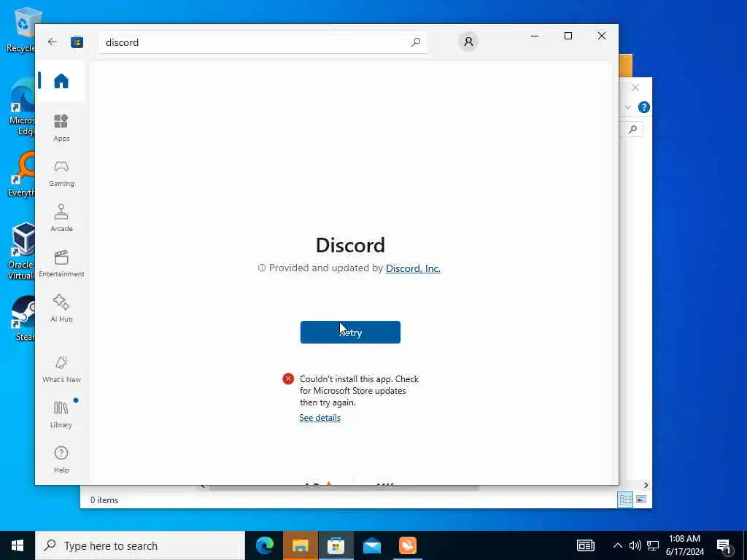Viewport: 747px width, 560px height.
Task: Open What's New in the sidebar
Action: (61, 370)
